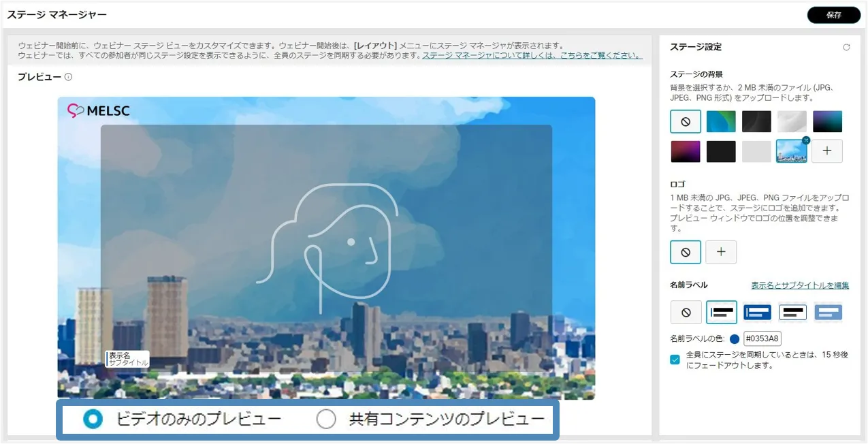Select the red-purple gradient stage background
868x444 pixels.
click(686, 151)
